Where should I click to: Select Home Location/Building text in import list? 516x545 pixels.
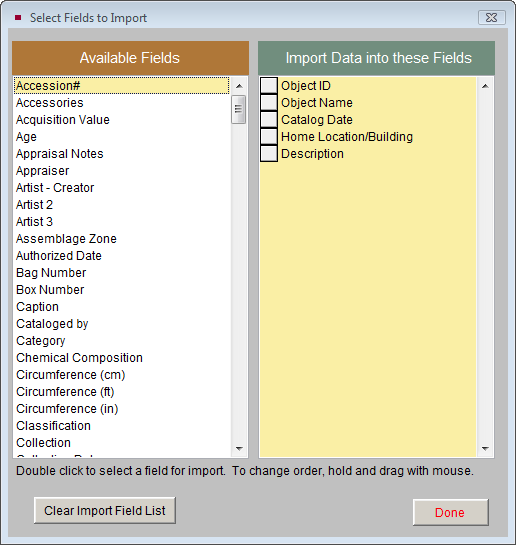tap(347, 137)
